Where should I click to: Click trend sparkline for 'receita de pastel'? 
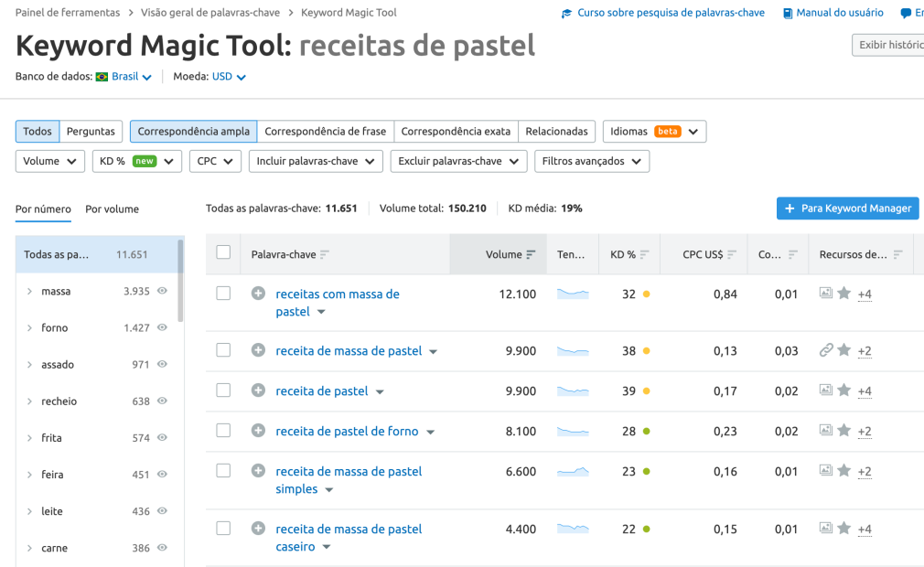coord(573,390)
